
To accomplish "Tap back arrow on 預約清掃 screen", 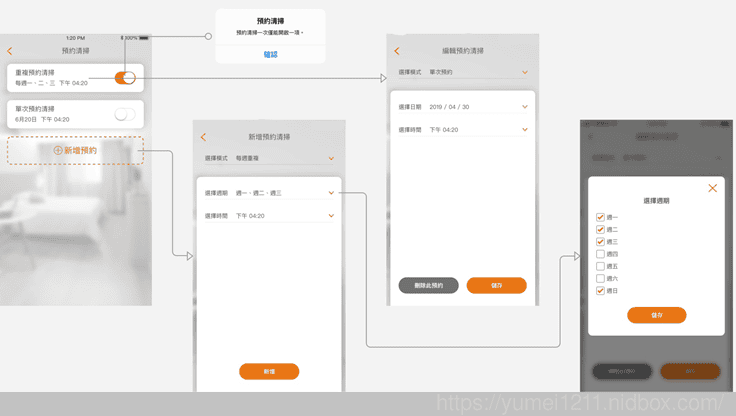I will [x=10, y=51].
